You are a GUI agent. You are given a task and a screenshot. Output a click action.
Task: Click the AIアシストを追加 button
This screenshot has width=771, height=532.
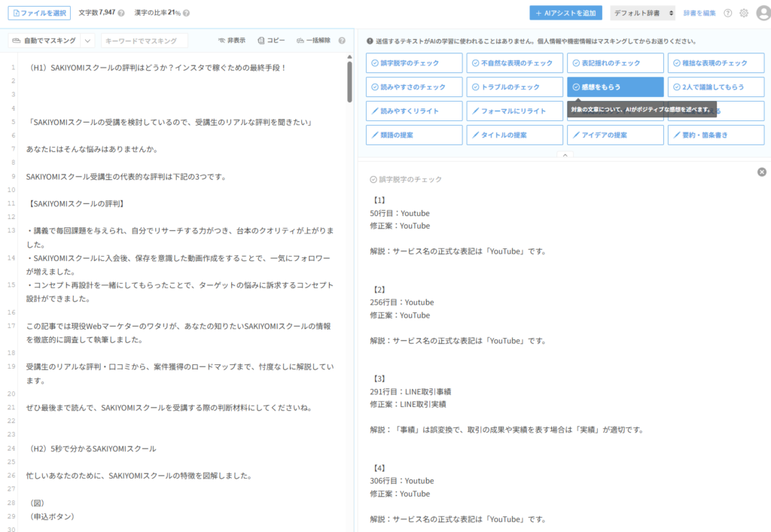[565, 14]
